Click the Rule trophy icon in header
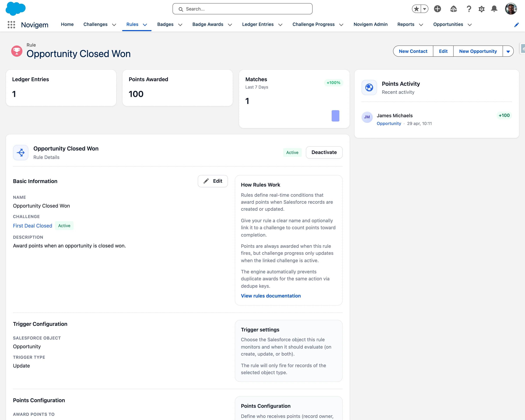Image resolution: width=525 pixels, height=420 pixels. [17, 51]
